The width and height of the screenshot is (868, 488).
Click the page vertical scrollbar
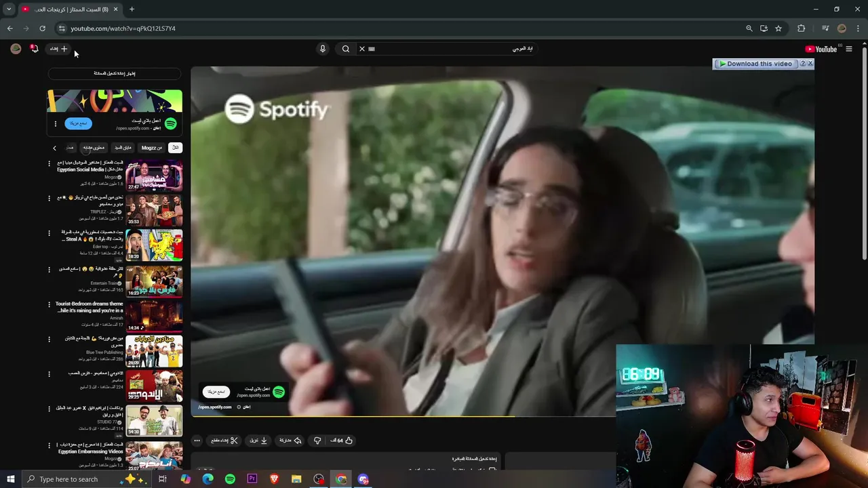(x=865, y=152)
